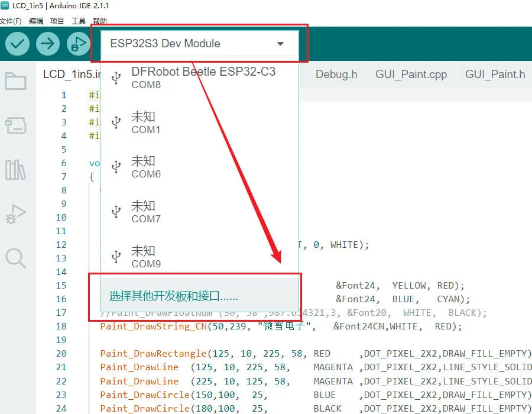Open the Library Manager sidebar icon
Image resolution: width=532 pixels, height=414 pixels.
(x=15, y=170)
